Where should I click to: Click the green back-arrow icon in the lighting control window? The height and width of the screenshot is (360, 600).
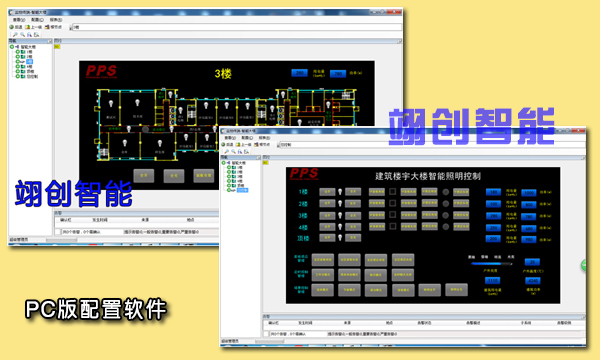click(x=223, y=144)
